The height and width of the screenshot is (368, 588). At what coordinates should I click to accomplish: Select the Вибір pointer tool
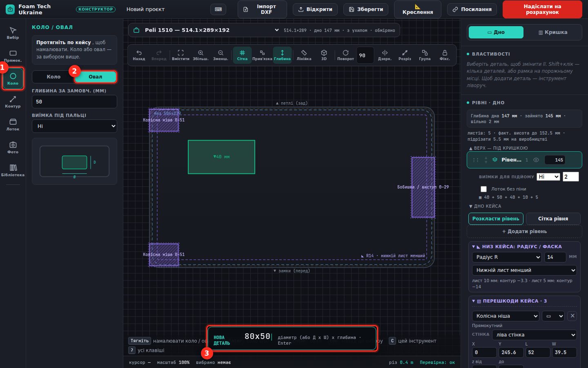point(13,33)
